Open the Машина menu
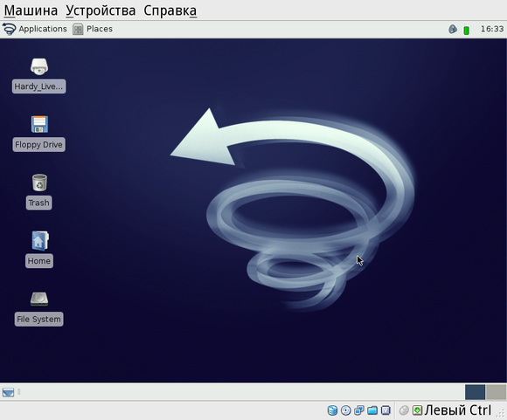Viewport: 507px width, 420px height. pyautogui.click(x=31, y=10)
